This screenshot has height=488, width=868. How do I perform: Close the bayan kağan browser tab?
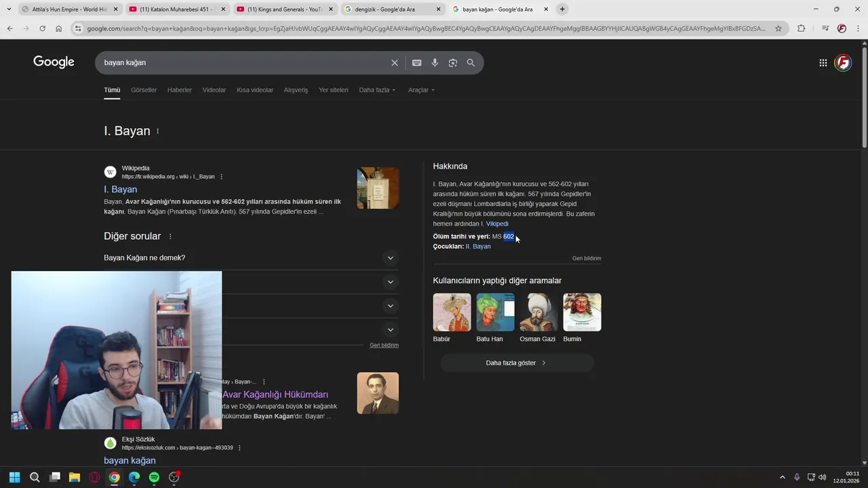click(546, 9)
